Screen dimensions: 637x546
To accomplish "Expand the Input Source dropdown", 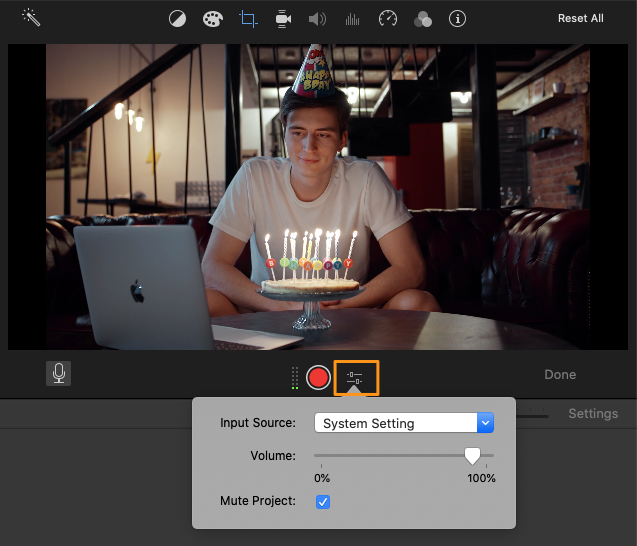I will (485, 423).
